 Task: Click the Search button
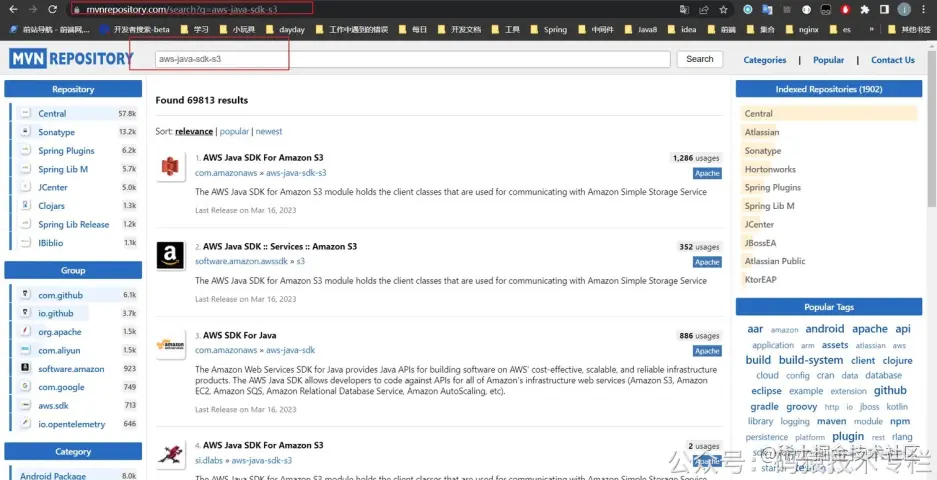click(700, 59)
